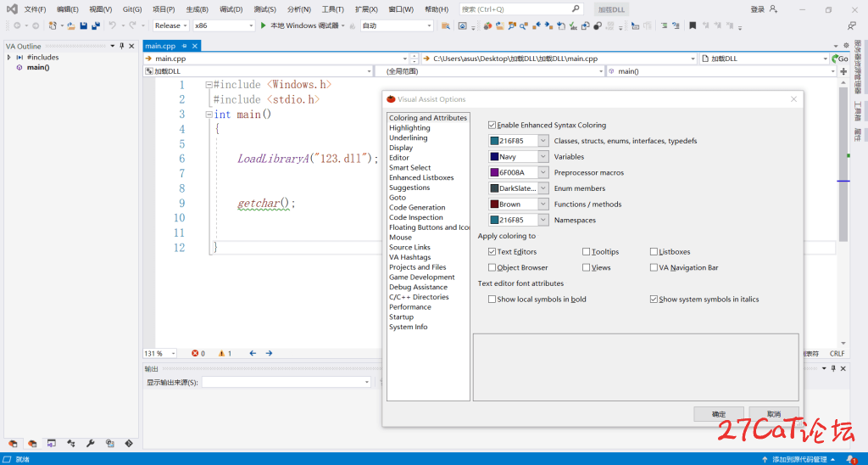This screenshot has height=465, width=868.
Task: Select Highlighting in options list
Action: (x=409, y=128)
